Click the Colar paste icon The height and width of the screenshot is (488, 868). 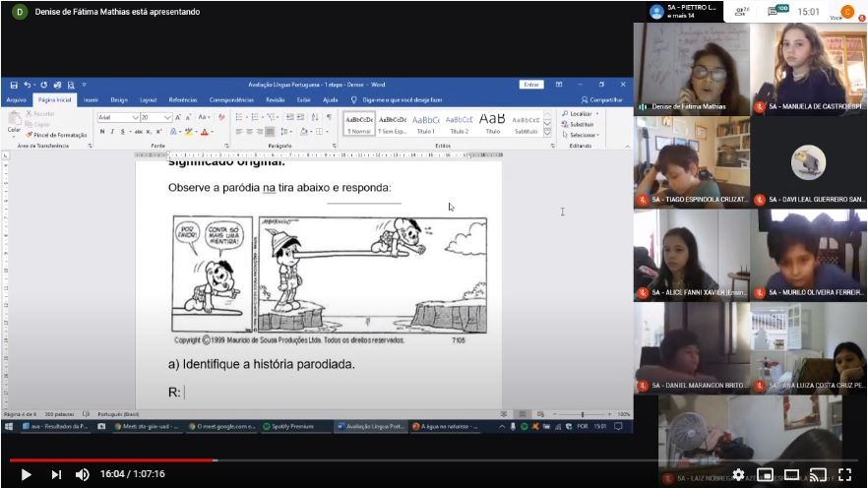pos(14,122)
